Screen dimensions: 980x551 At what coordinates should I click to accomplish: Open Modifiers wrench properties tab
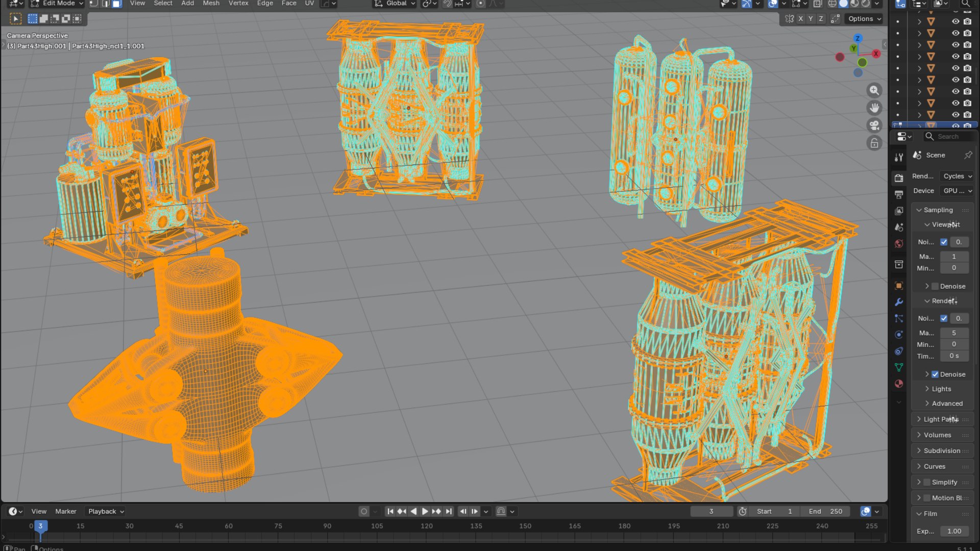[899, 302]
